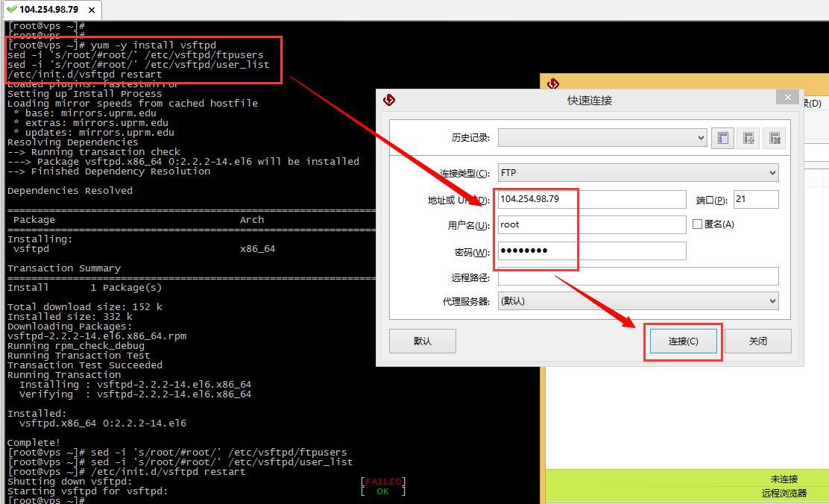This screenshot has width=829, height=504.
Task: Click 'Loading mirror speeds from cached hostfile' line
Action: [132, 103]
